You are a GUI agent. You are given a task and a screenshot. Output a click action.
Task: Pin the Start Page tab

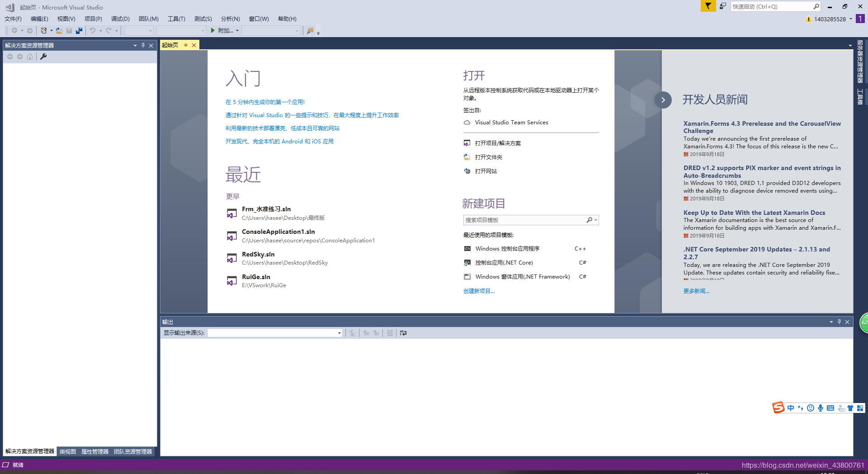click(185, 45)
